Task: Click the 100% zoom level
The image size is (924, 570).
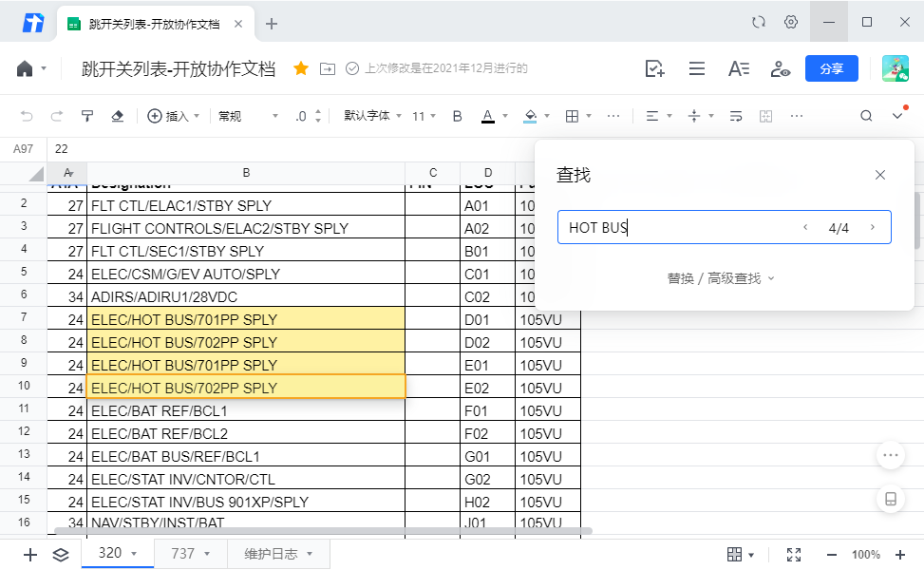Action: click(x=866, y=555)
